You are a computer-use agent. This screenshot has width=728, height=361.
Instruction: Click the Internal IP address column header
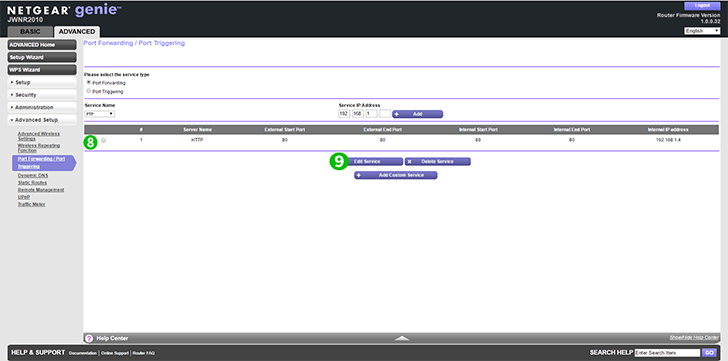point(668,129)
